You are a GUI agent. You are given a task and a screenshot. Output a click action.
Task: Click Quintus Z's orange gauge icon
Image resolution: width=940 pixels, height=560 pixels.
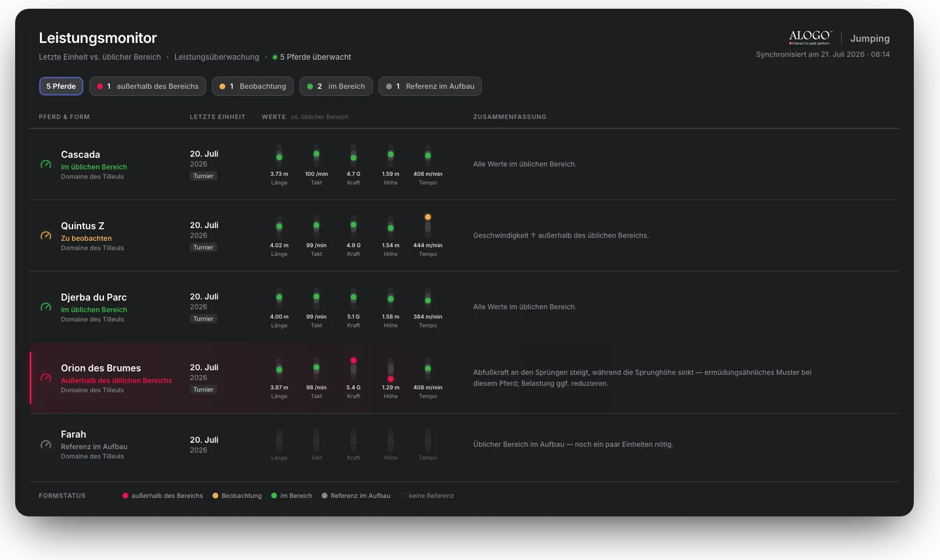click(46, 236)
